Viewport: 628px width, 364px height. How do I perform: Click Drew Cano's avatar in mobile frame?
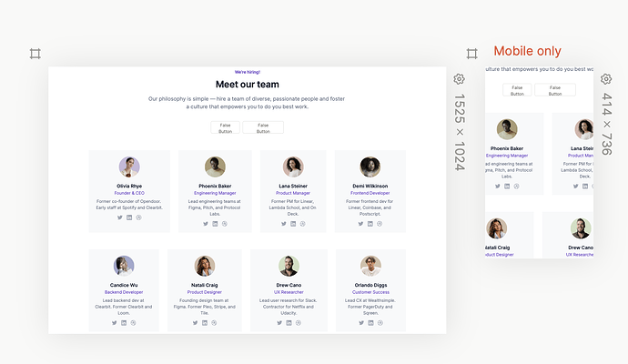coord(581,228)
